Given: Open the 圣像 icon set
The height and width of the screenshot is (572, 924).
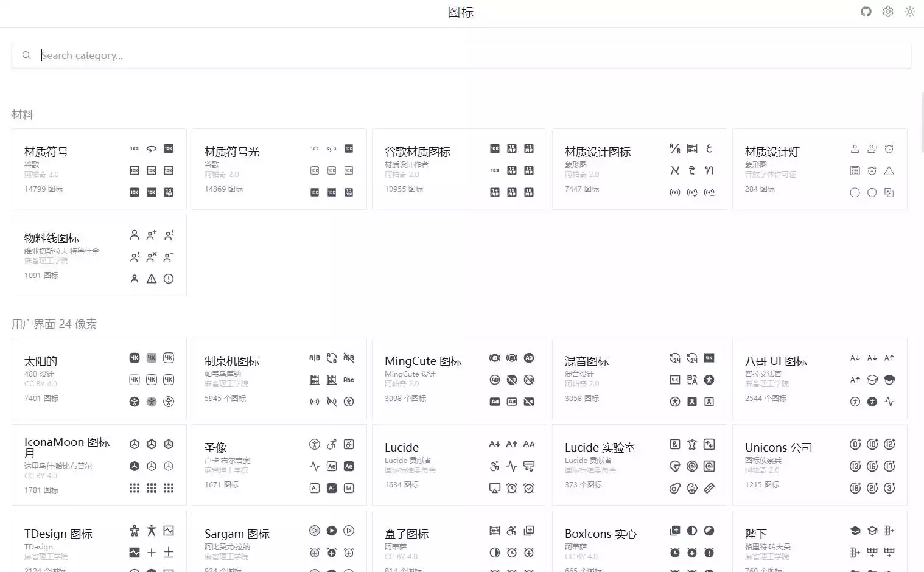Looking at the screenshot, I should [x=279, y=465].
